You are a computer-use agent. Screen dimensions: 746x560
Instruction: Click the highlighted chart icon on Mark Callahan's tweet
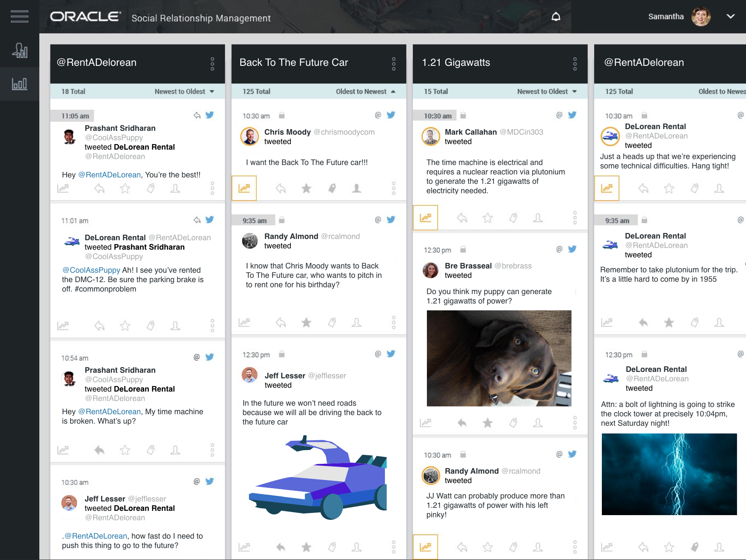425,218
